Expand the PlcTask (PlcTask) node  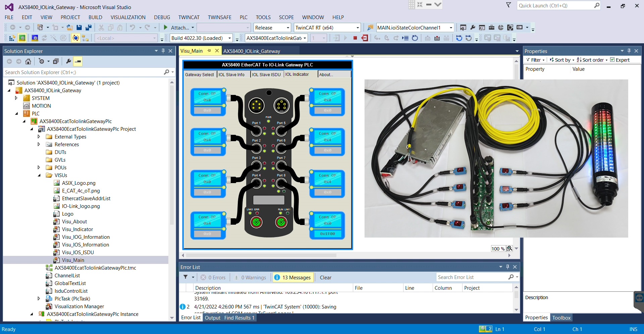coord(39,298)
